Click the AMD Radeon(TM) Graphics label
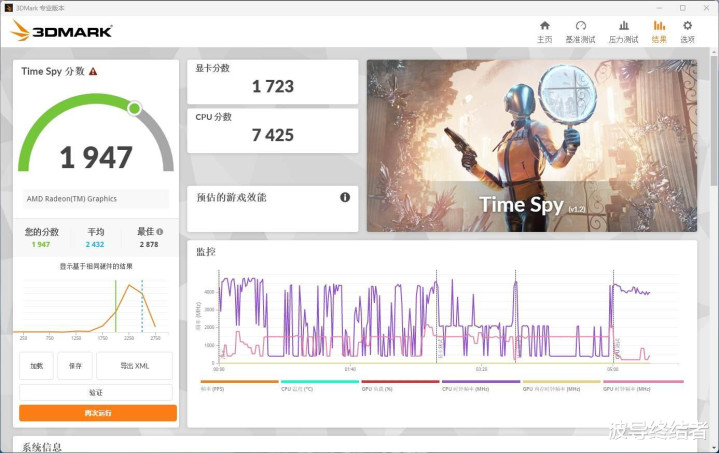 pos(72,199)
